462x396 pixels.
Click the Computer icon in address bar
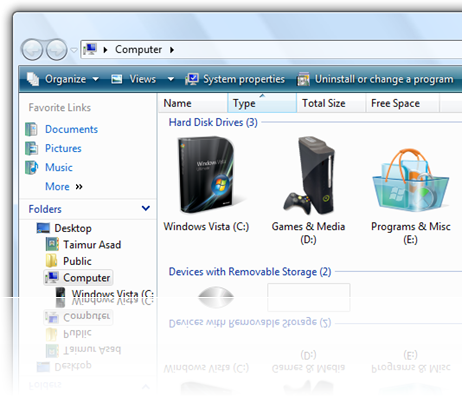click(x=90, y=49)
